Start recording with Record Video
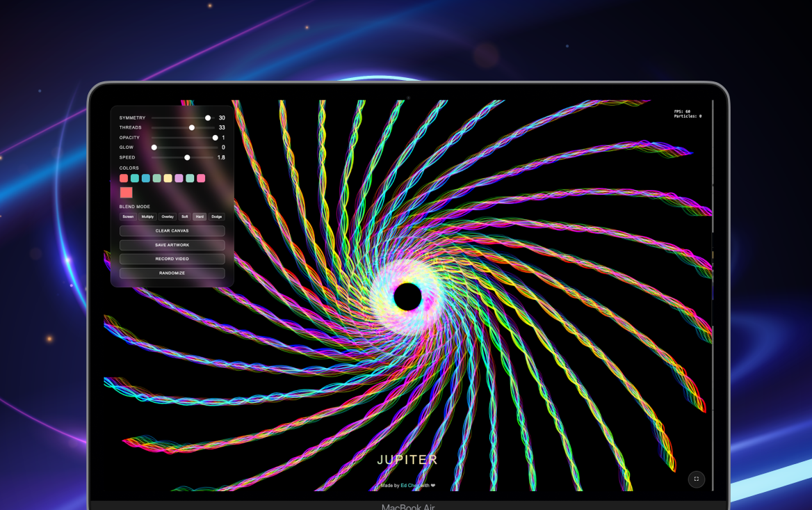This screenshot has width=812, height=510. click(172, 259)
